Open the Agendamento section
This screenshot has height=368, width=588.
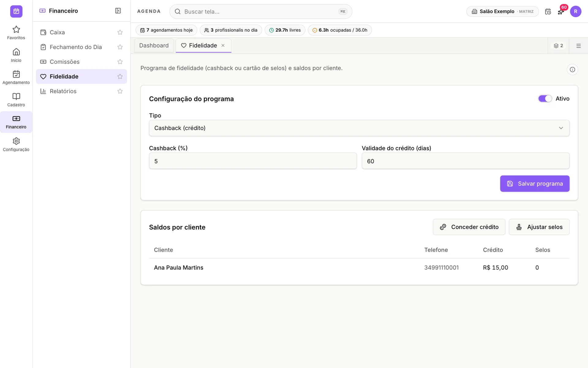click(16, 78)
